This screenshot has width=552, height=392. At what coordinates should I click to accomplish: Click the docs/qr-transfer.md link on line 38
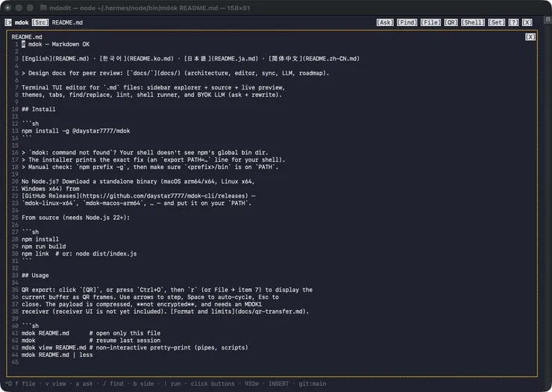(x=239, y=312)
